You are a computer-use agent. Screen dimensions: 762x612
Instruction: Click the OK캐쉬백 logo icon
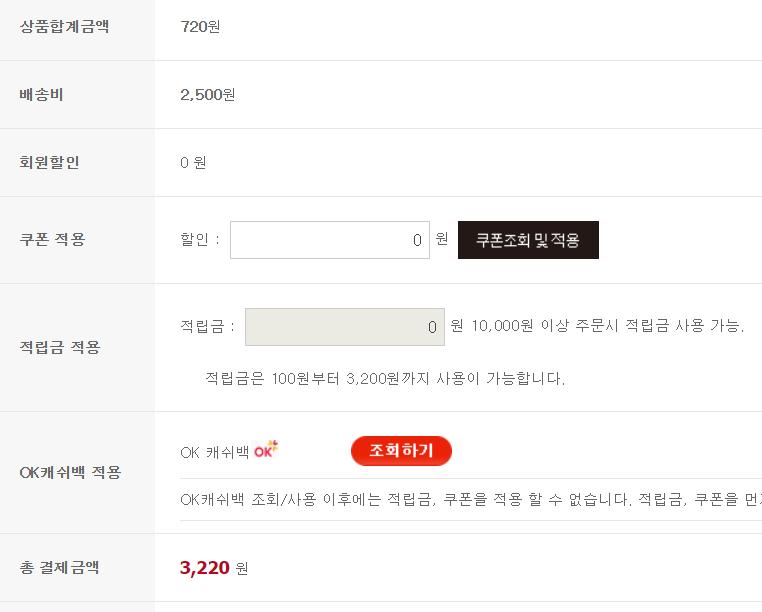(265, 451)
